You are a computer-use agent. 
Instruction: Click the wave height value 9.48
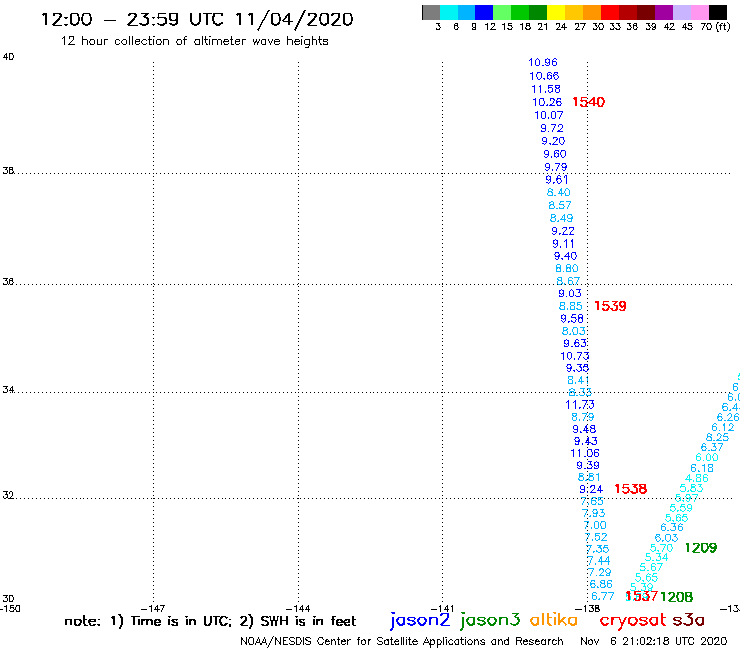[x=584, y=430]
